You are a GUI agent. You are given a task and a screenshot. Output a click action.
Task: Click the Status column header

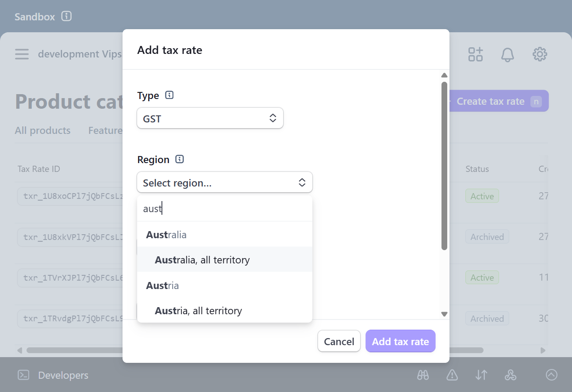tap(477, 169)
